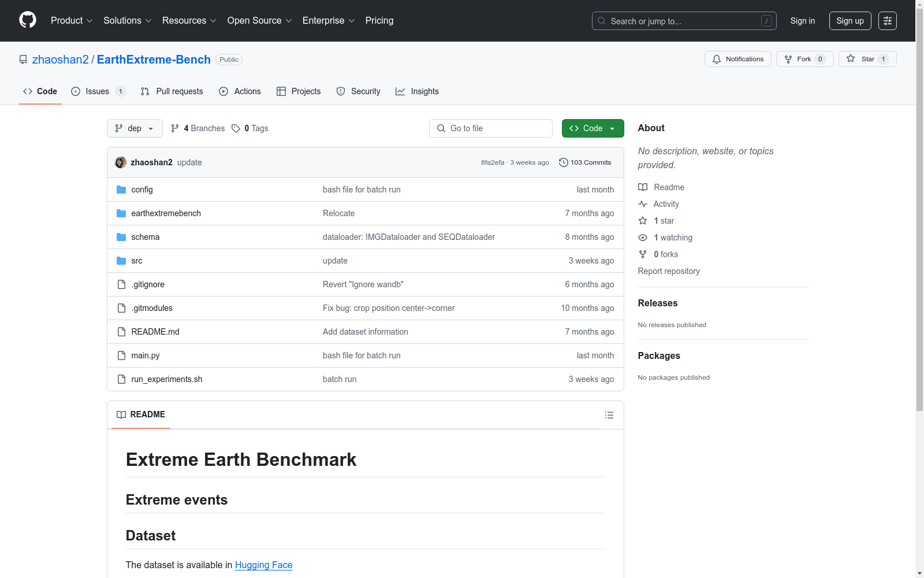This screenshot has height=578, width=924.
Task: Expand the Resources menu
Action: tap(189, 21)
